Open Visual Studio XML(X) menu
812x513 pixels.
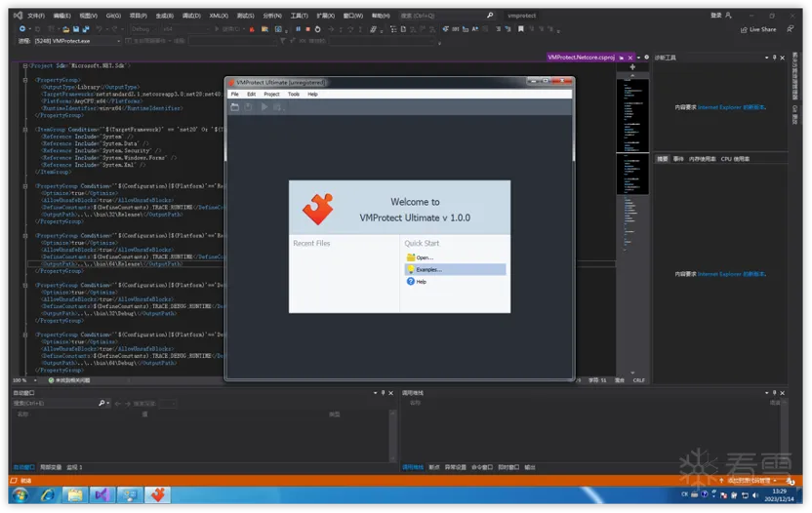click(219, 16)
